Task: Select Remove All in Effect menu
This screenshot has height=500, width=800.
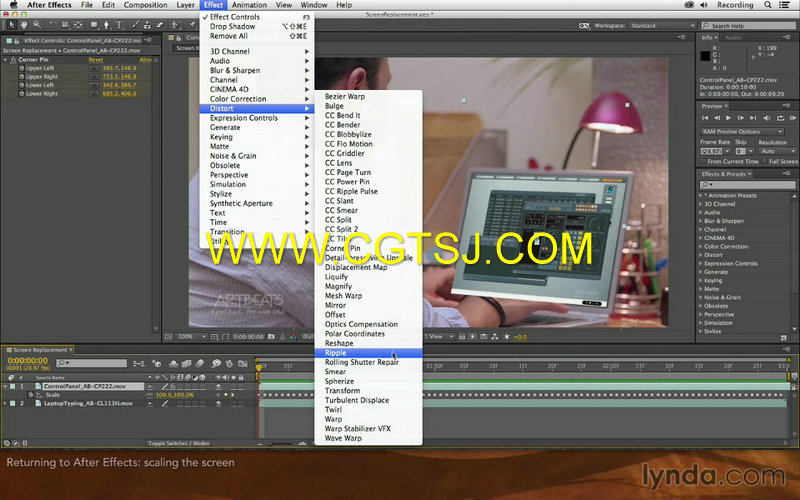Action: pos(257,36)
